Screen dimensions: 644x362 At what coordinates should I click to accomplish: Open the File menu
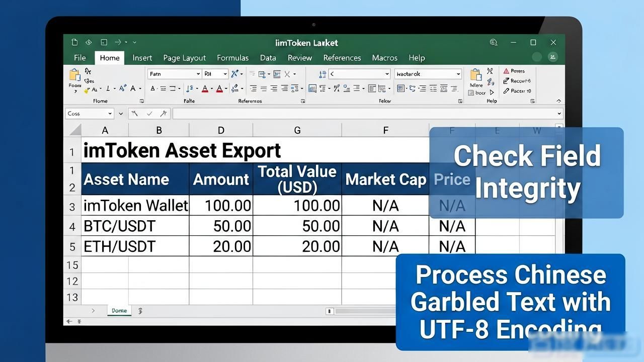tap(79, 58)
